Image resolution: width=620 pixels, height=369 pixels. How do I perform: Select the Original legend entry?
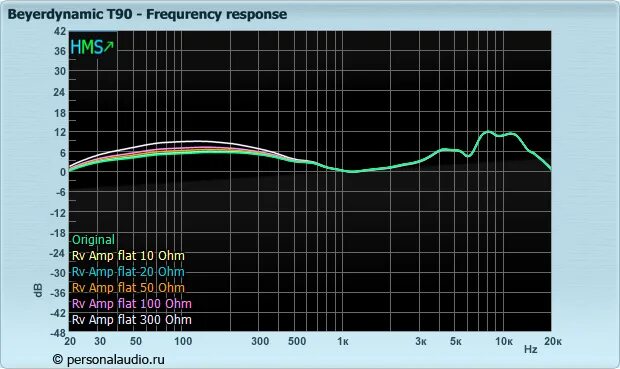(93, 240)
